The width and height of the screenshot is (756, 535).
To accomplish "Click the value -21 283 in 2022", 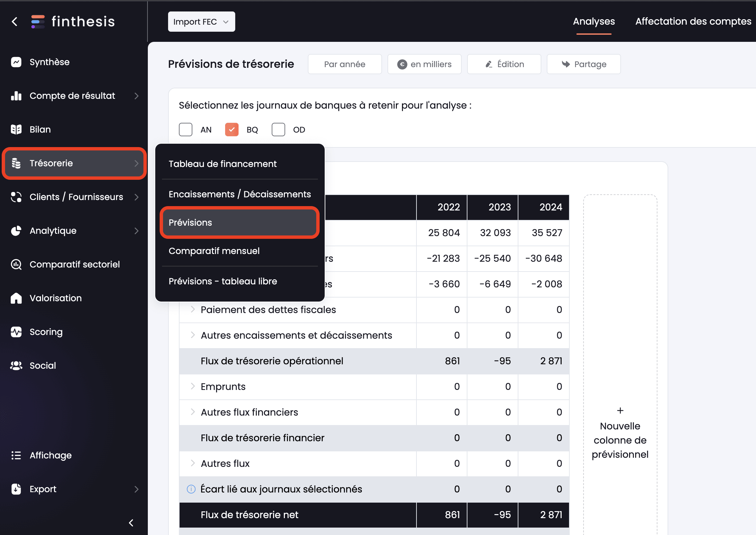I will (443, 258).
